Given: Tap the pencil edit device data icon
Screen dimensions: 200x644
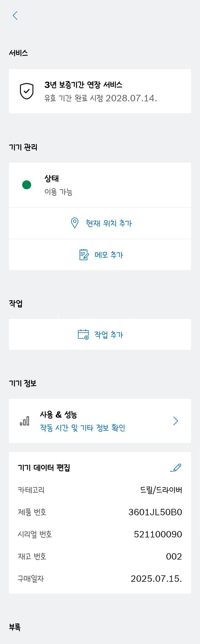Looking at the screenshot, I should pos(176,468).
